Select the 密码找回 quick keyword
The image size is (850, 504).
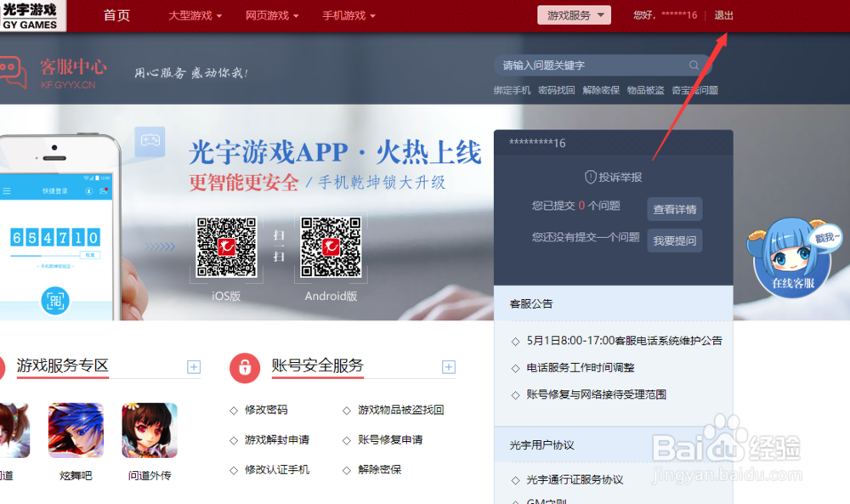[x=557, y=90]
